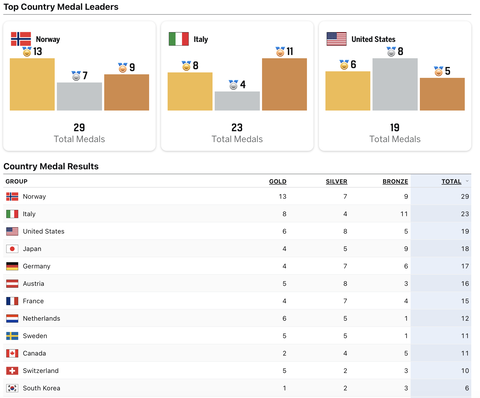The height and width of the screenshot is (398, 480).
Task: Click Switzerland's total of 10
Action: [465, 371]
